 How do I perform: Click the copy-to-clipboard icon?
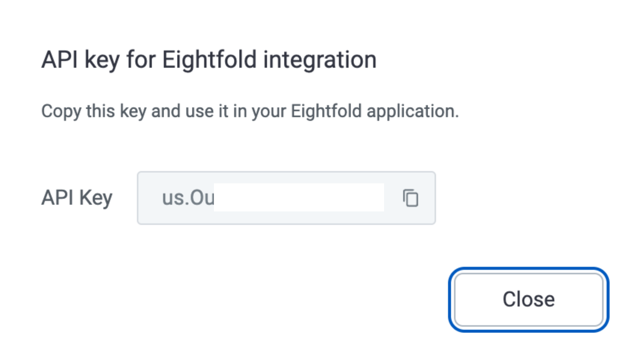pos(410,198)
